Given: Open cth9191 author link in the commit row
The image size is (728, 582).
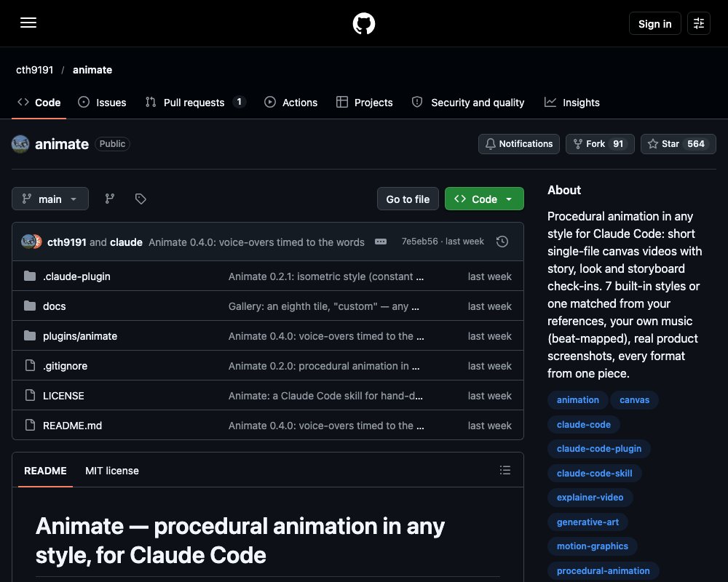Looking at the screenshot, I should pyautogui.click(x=67, y=242).
